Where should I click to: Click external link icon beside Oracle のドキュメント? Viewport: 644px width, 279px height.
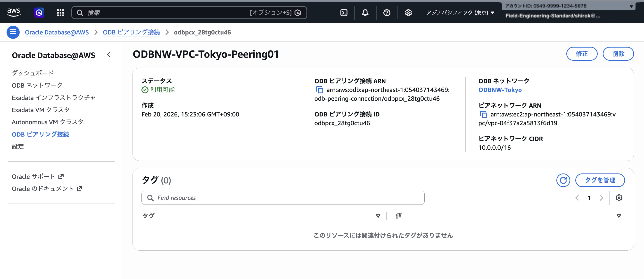80,189
